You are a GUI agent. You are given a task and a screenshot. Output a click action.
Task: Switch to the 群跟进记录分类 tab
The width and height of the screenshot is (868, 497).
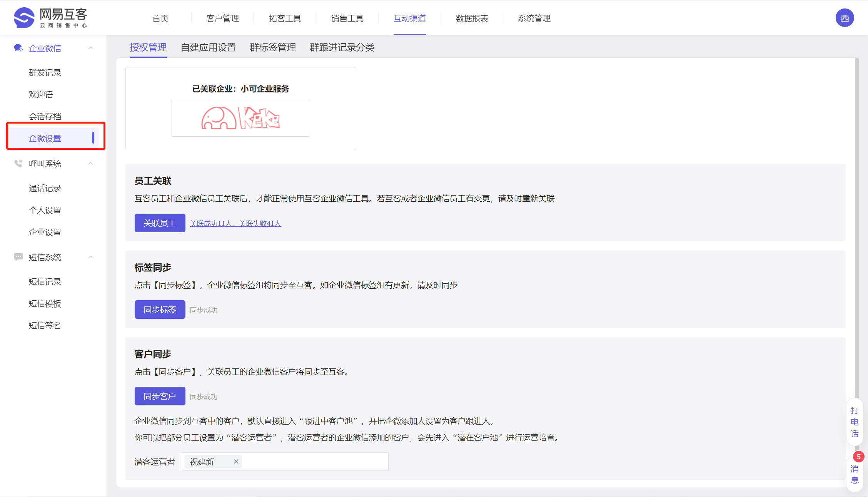point(342,47)
